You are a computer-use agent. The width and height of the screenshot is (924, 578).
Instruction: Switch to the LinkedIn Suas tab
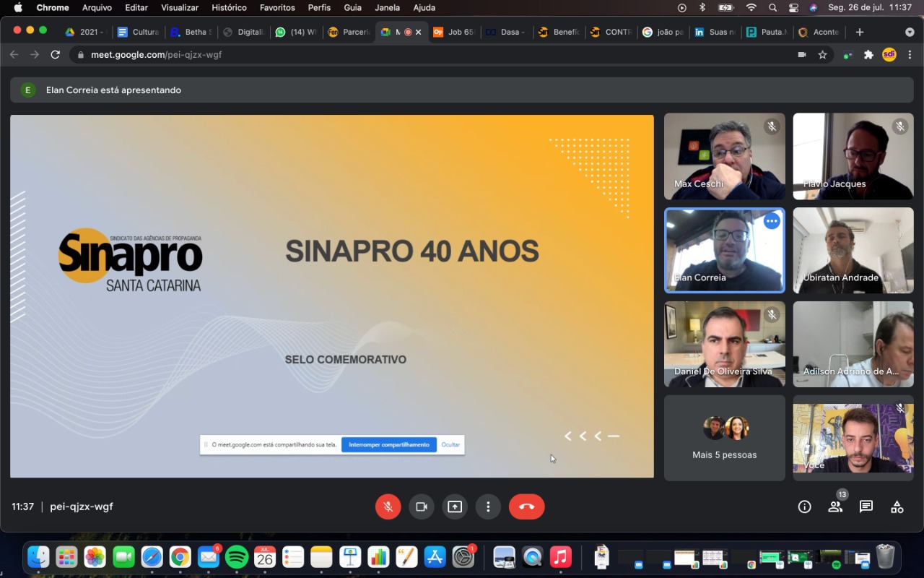714,32
